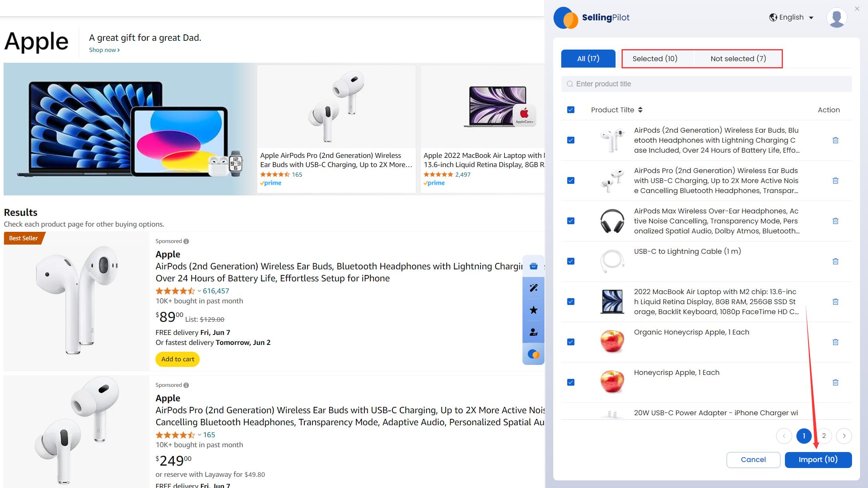Screen dimensions: 868x488
Task: Click the user-edit icon in floating sidebar
Action: tap(534, 332)
